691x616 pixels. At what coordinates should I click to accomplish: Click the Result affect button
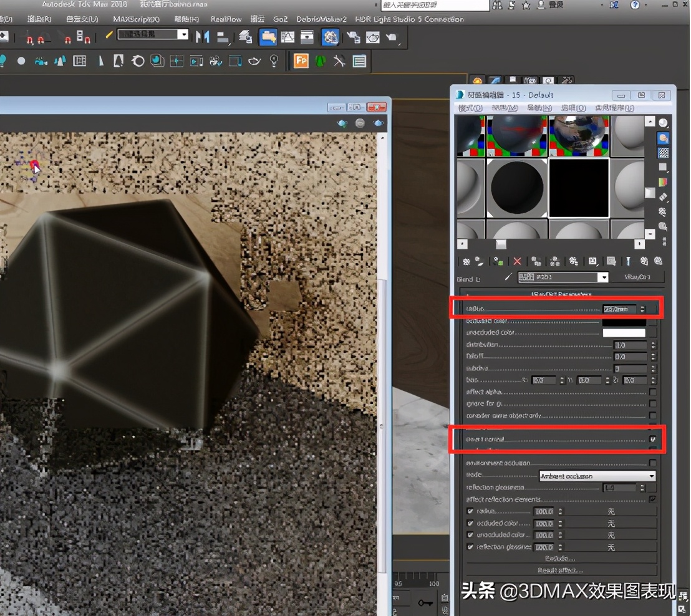[561, 569]
